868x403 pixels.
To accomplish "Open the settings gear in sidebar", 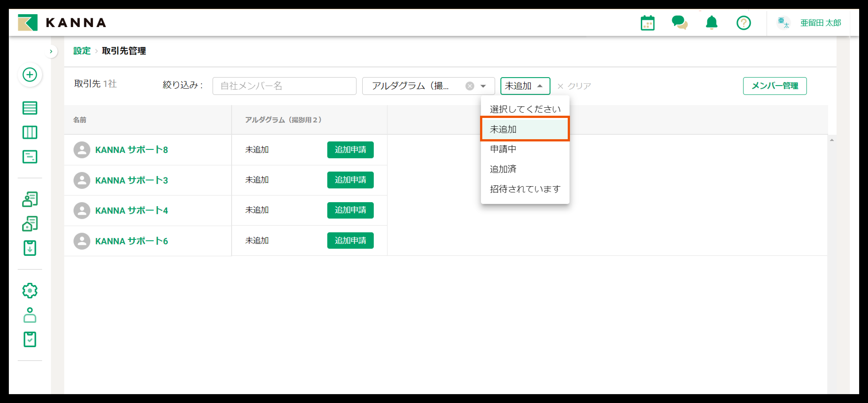I will pyautogui.click(x=30, y=290).
